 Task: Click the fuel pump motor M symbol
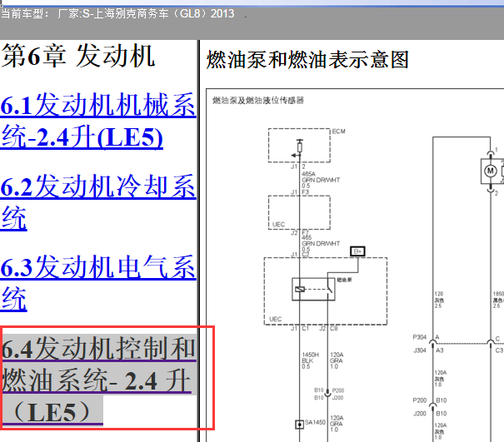(490, 171)
